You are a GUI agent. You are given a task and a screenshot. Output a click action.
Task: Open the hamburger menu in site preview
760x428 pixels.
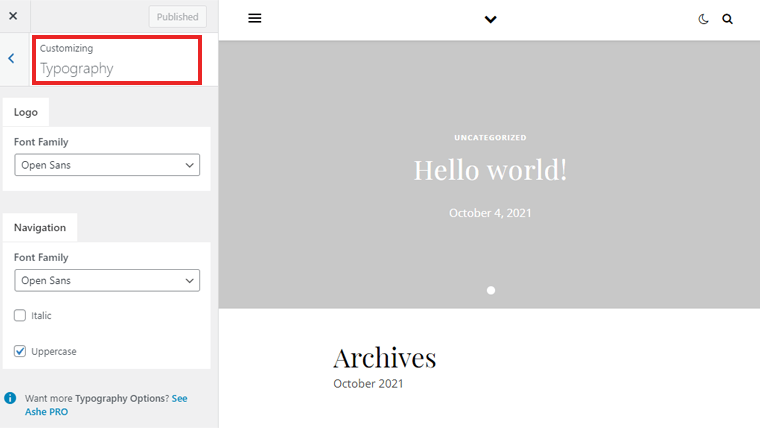point(255,18)
